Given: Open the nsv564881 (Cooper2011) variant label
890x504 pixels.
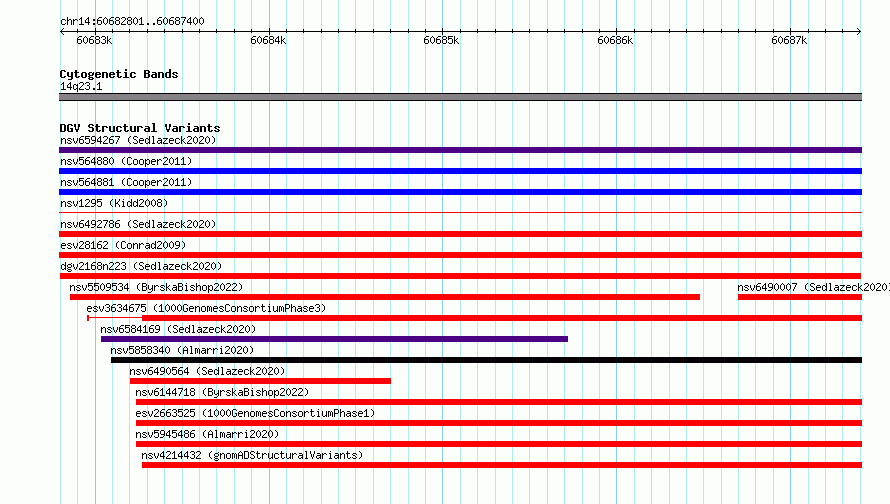Looking at the screenshot, I should 126,182.
